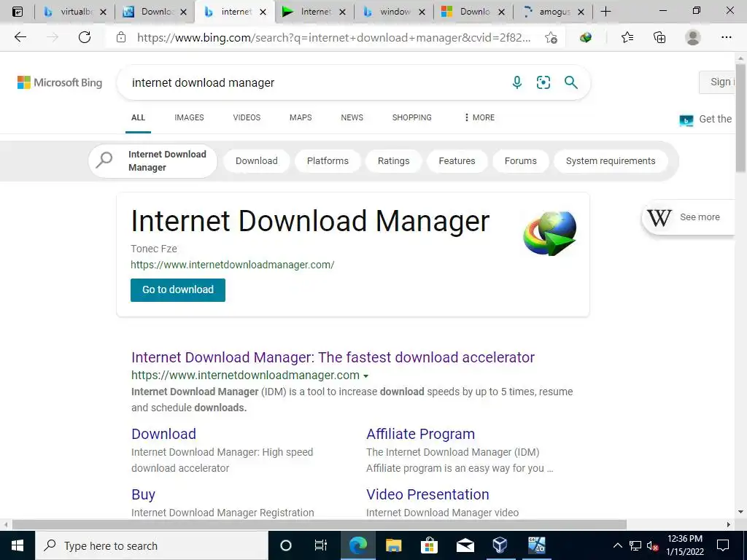Open the tab actions menu icon
The height and width of the screenshot is (560, 747).
tap(18, 12)
